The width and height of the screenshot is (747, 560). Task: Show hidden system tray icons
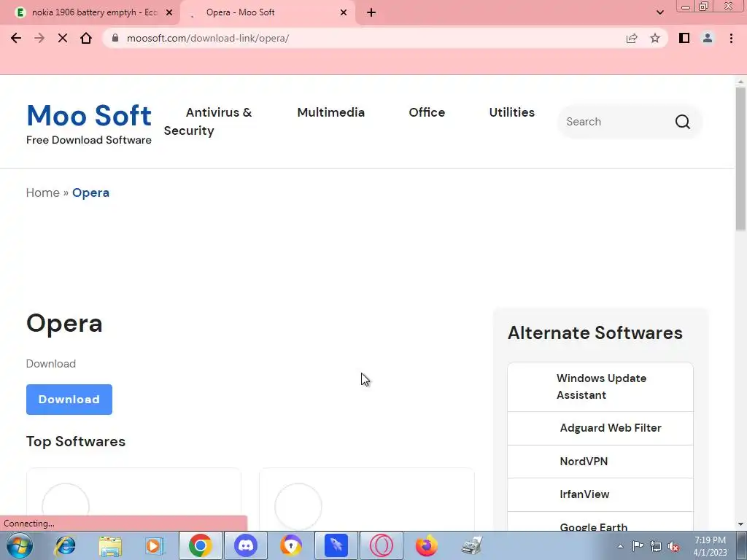(620, 546)
